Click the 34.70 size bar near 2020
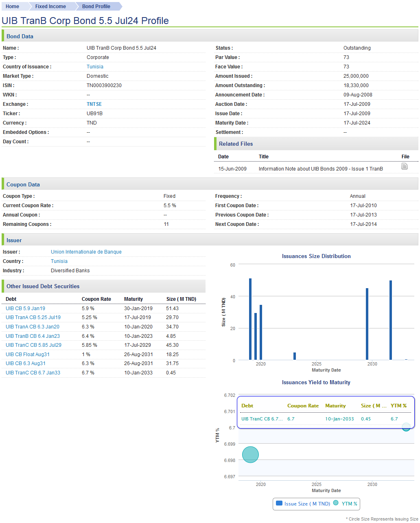Image resolution: width=420 pixels, height=523 pixels. [x=261, y=333]
